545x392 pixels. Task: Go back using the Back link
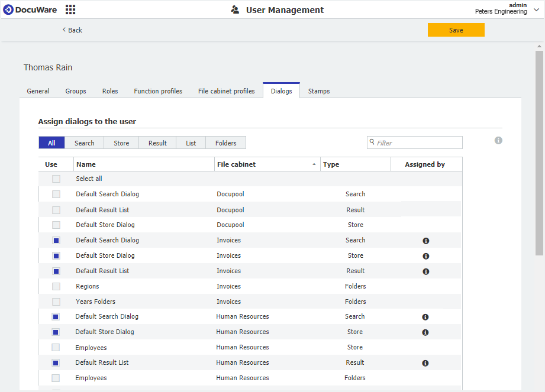coord(72,30)
